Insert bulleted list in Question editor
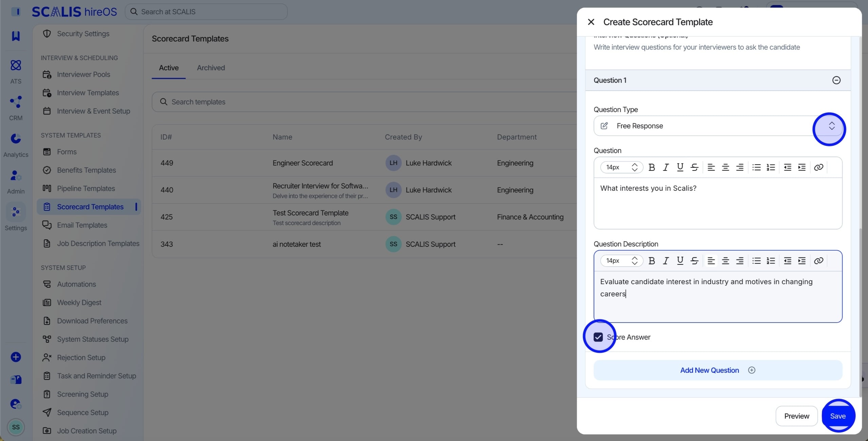 click(756, 167)
